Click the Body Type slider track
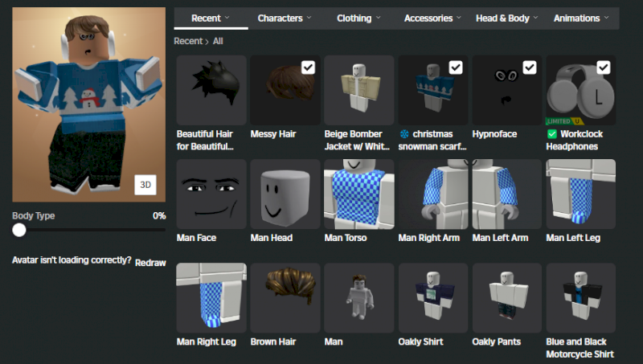Screen dimensions: 643x364 click(89, 230)
